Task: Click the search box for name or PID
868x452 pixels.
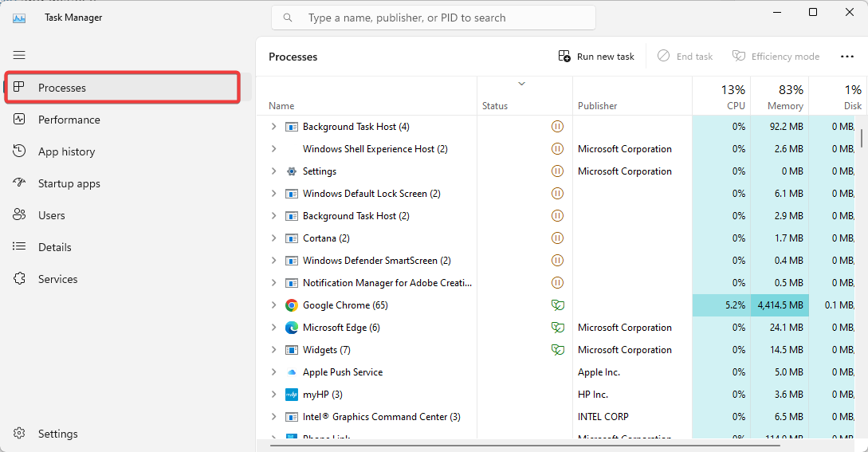Action: tap(434, 18)
